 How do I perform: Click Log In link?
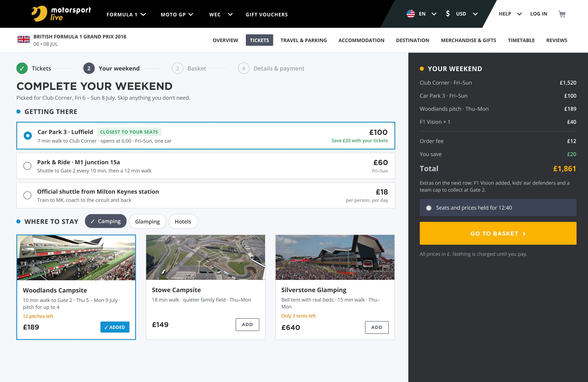click(539, 14)
